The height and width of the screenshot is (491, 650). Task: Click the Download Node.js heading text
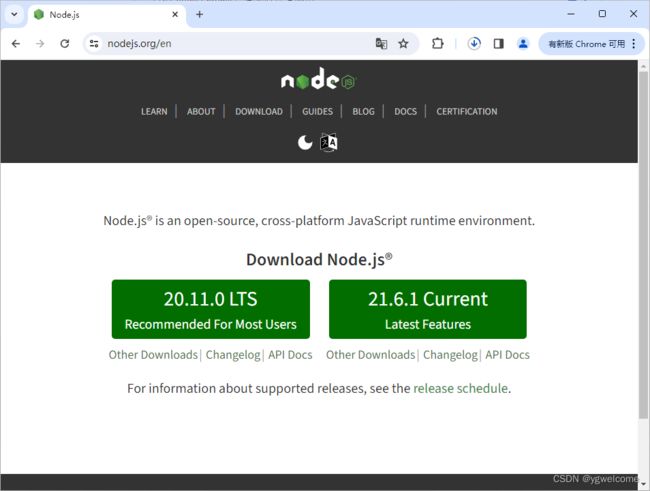tap(319, 260)
